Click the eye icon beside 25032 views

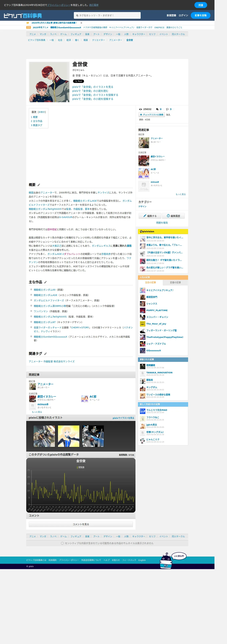pos(140,109)
